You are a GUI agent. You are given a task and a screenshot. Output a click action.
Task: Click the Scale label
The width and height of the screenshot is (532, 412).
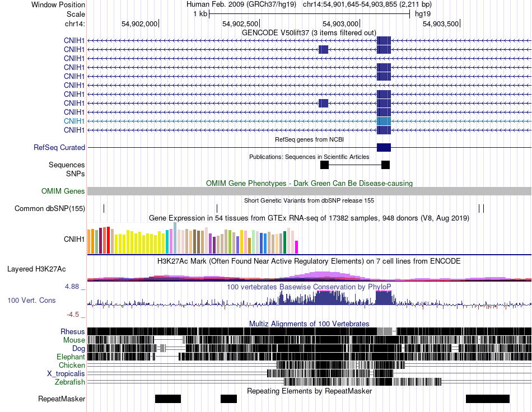[76, 14]
